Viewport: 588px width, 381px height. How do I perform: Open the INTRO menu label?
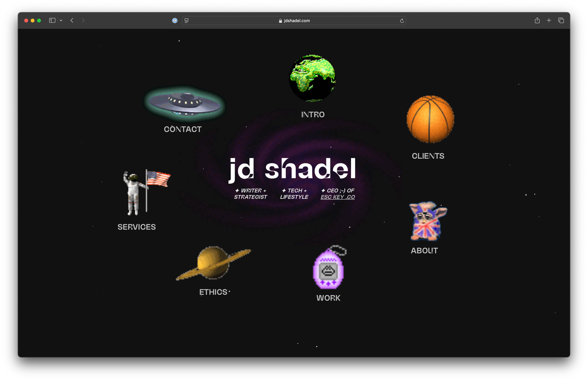tap(313, 114)
